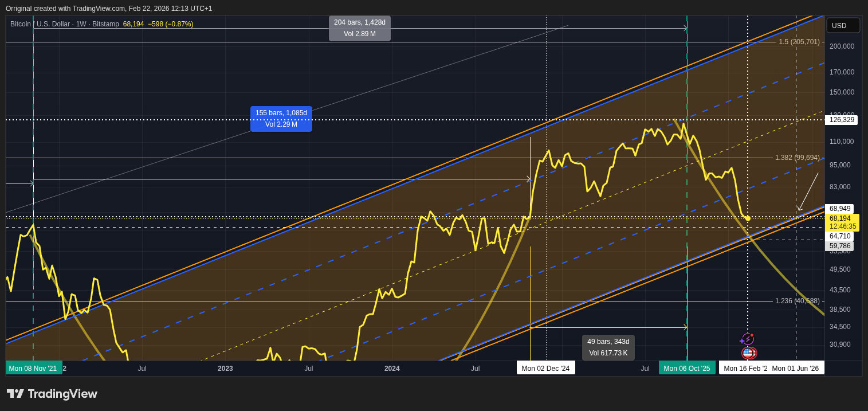The height and width of the screenshot is (411, 868).
Task: Click the 68,949 price label
Action: pyautogui.click(x=839, y=209)
